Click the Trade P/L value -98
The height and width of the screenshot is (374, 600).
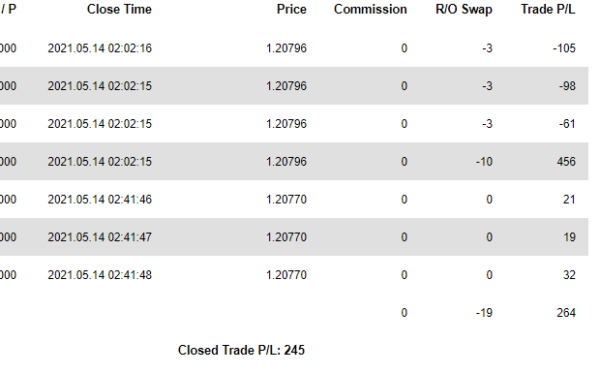(567, 86)
